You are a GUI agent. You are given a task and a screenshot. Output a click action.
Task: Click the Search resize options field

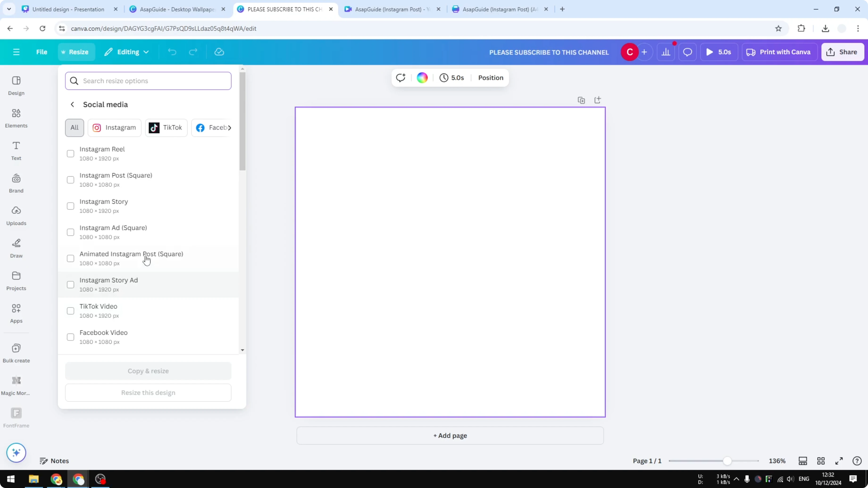pos(148,81)
